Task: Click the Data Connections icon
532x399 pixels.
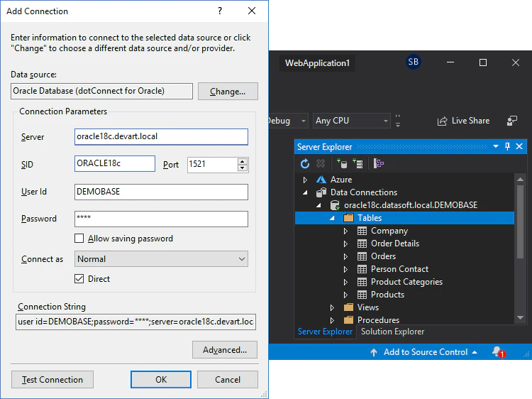Action: [321, 192]
